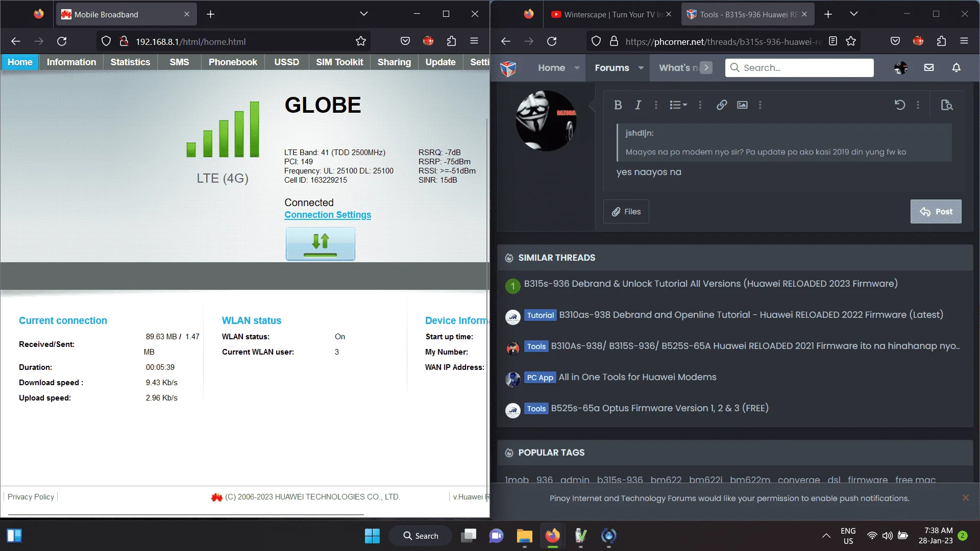Open Connection Settings link on modem page
Screen dimensions: 980x551
click(x=328, y=215)
